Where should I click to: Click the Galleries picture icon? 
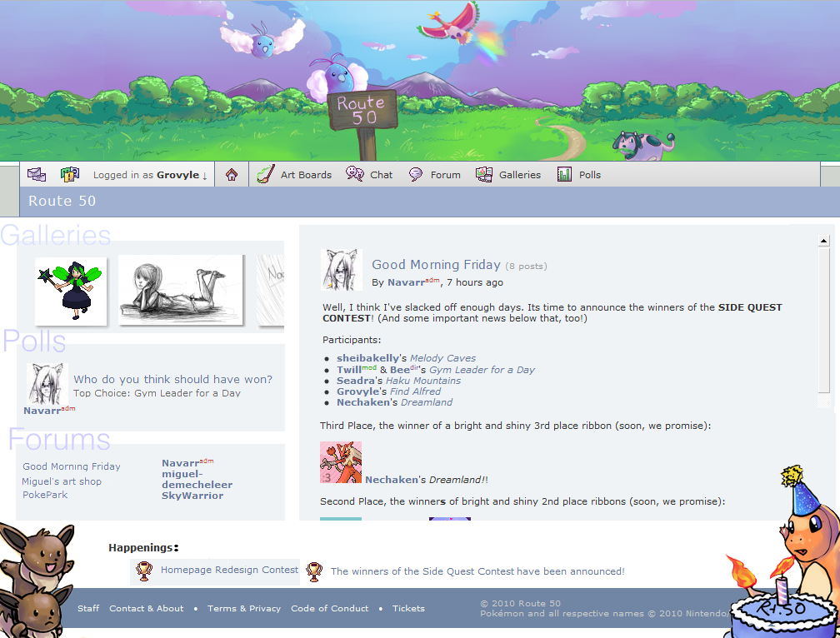(483, 174)
